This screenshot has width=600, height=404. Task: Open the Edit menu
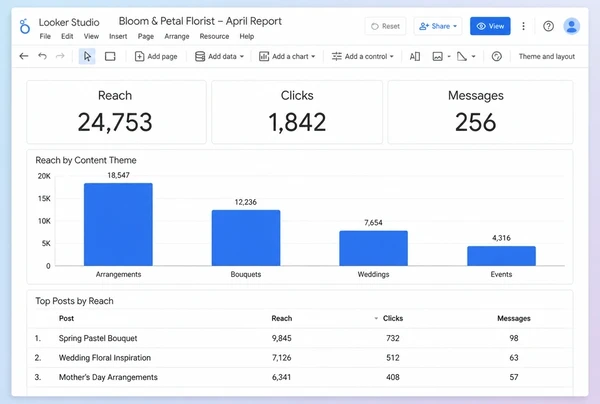(67, 36)
